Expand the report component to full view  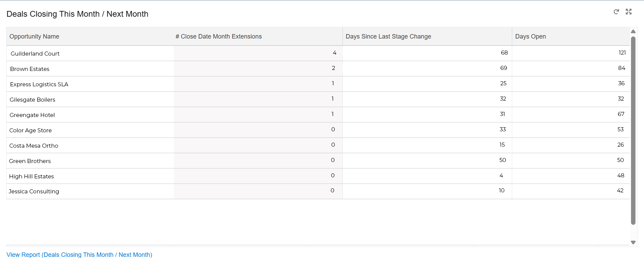click(628, 12)
